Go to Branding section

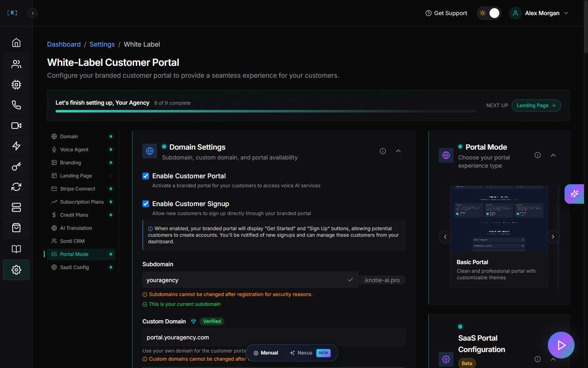tap(81, 163)
